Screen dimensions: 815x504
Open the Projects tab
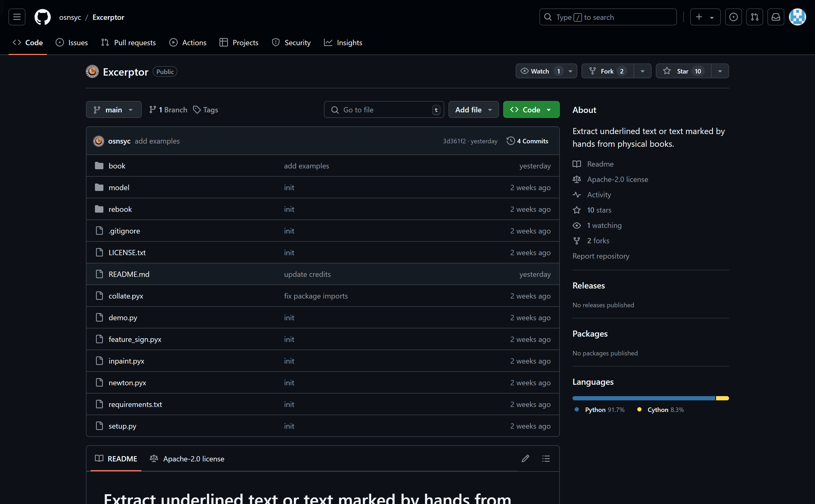point(239,43)
